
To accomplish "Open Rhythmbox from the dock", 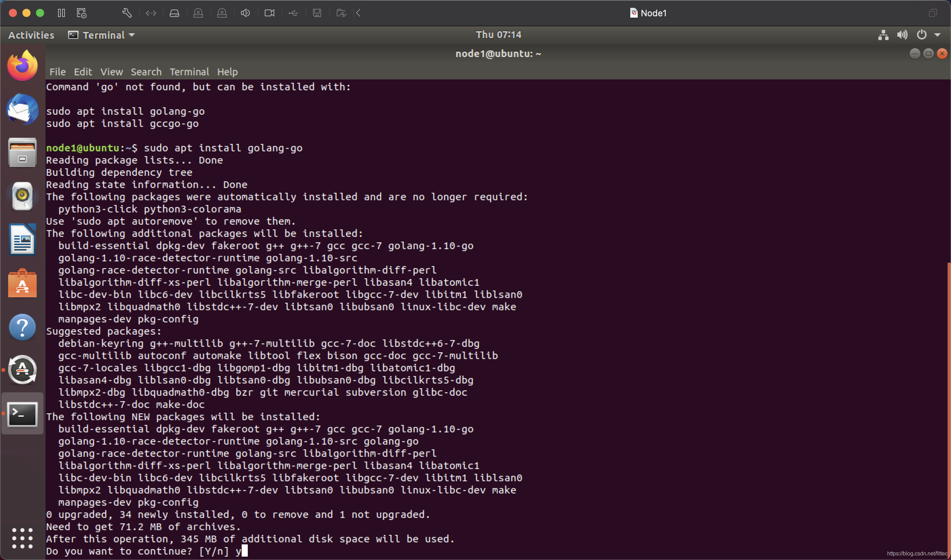I will pos(23,196).
